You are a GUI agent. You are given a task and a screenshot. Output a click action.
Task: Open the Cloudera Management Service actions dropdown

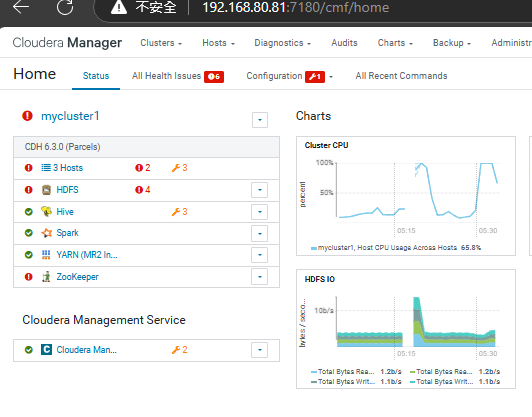click(x=260, y=350)
